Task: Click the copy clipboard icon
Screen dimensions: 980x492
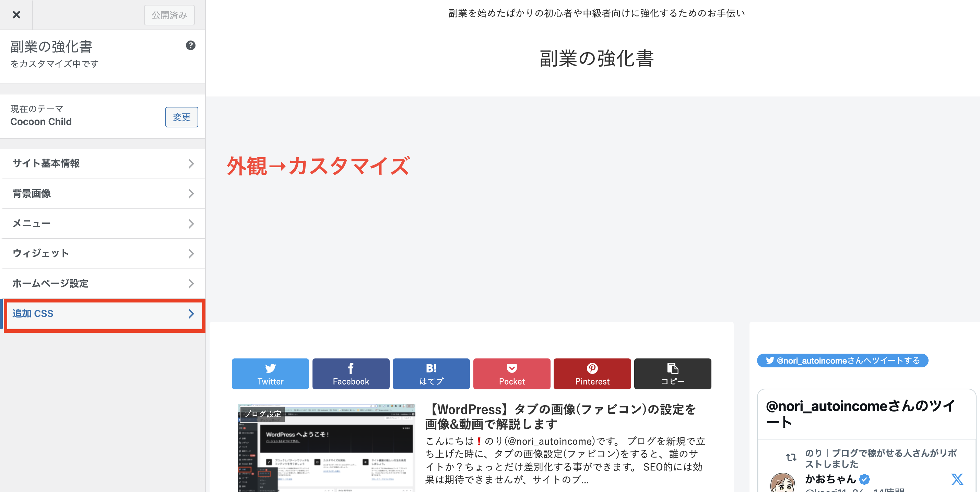Action: tap(673, 368)
